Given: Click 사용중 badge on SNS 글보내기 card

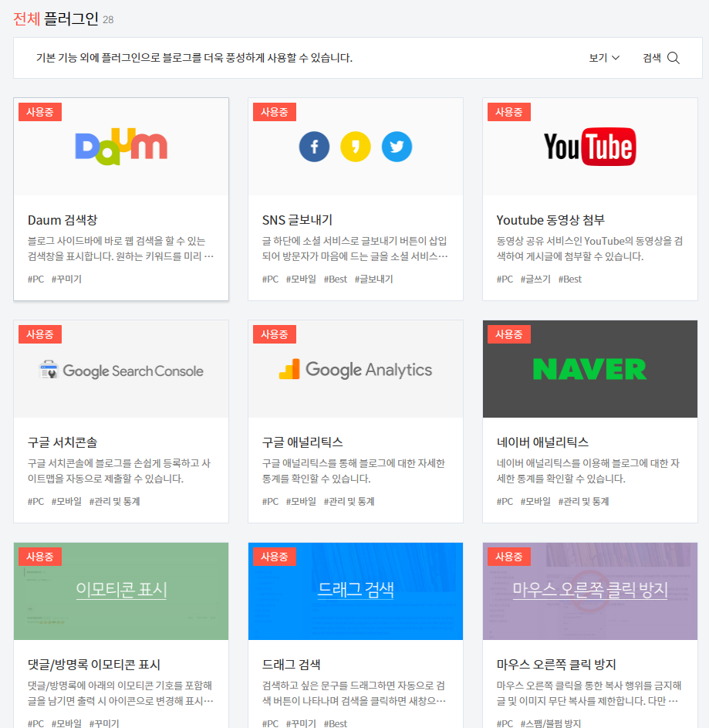Looking at the screenshot, I should click(274, 112).
